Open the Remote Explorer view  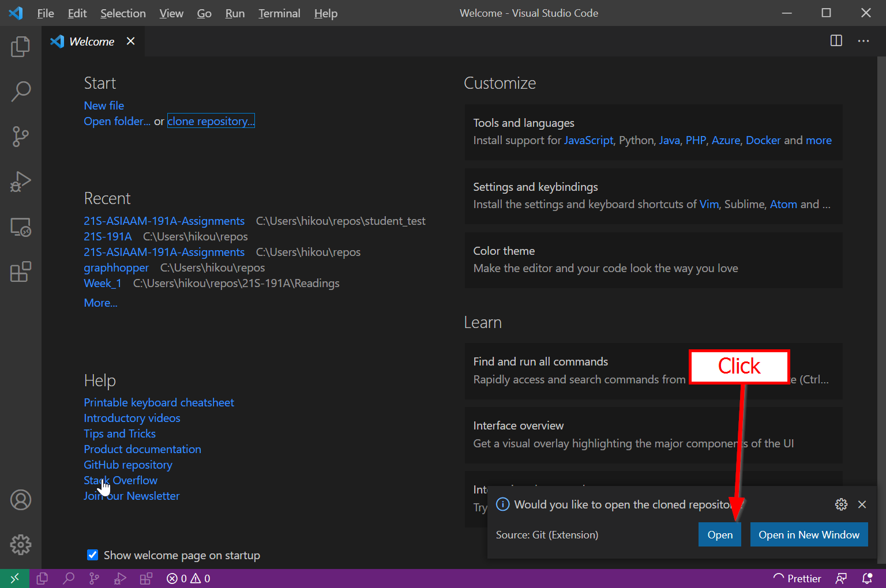[x=20, y=227]
